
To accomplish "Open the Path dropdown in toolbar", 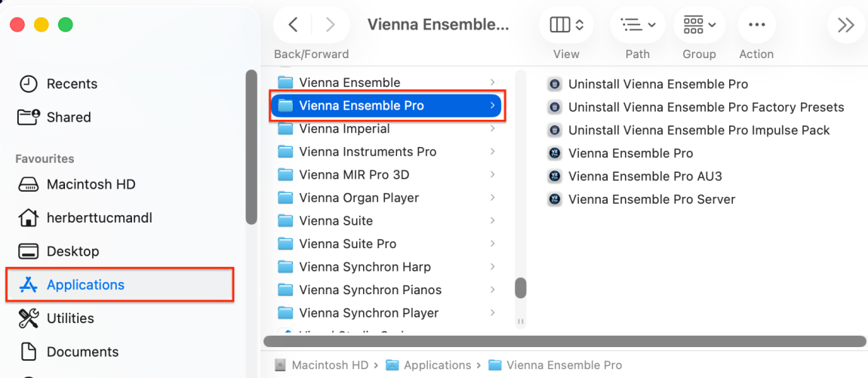I will pos(638,25).
